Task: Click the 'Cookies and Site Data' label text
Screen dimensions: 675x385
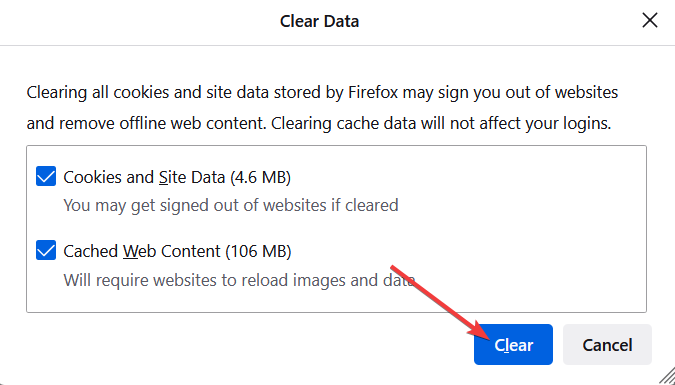Action: click(x=144, y=177)
